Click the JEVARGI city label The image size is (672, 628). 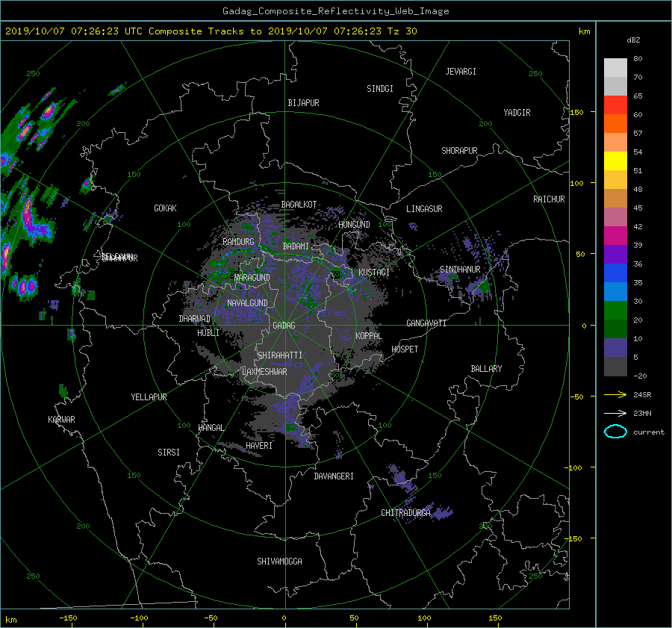tap(461, 72)
